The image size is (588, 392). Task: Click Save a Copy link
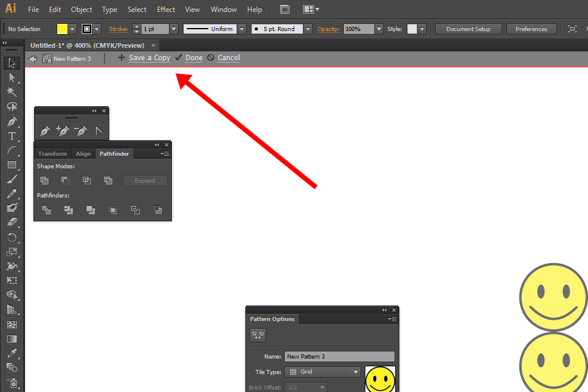[149, 58]
